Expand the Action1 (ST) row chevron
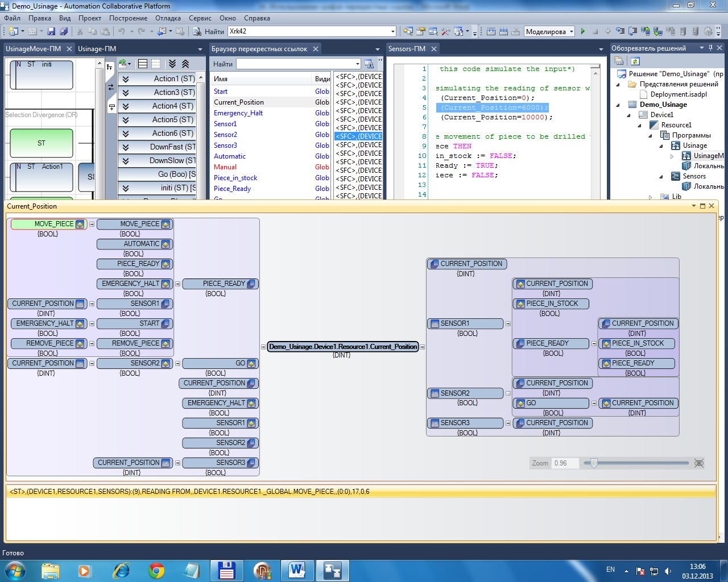 click(125, 79)
